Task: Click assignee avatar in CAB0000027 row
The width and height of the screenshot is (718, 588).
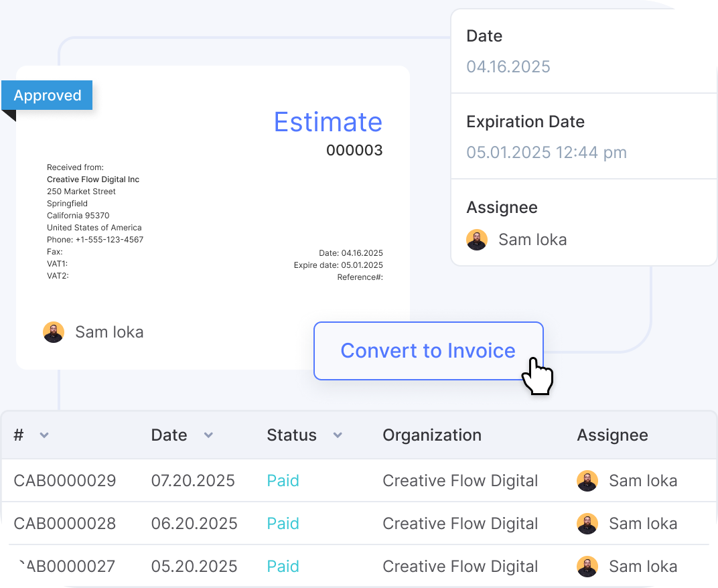Action: (587, 567)
